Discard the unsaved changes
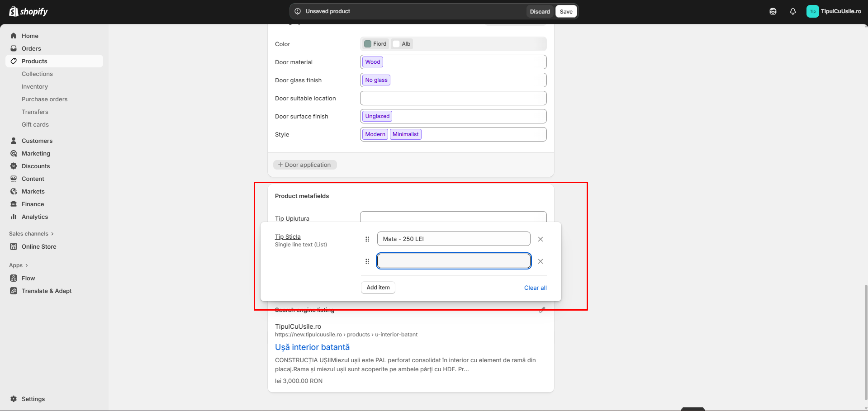Viewport: 868px width, 411px height. coord(540,12)
